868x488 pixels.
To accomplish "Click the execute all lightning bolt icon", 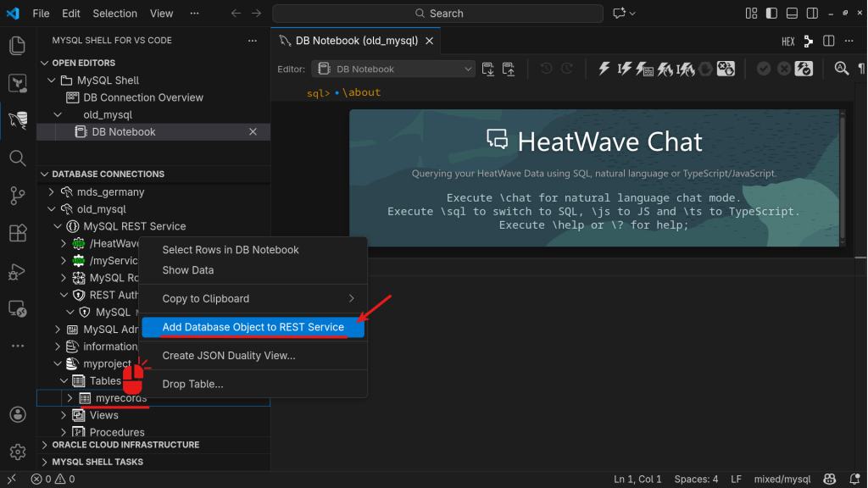I will click(604, 69).
